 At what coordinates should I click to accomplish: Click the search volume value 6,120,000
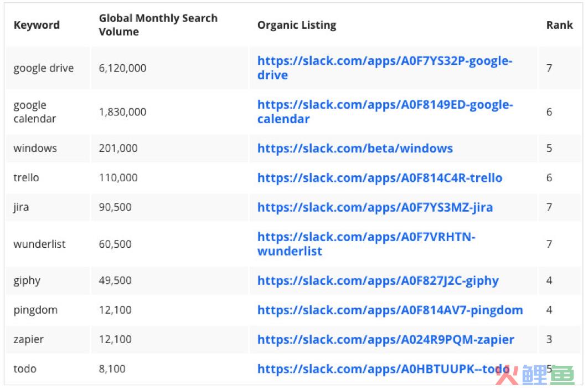(x=122, y=68)
